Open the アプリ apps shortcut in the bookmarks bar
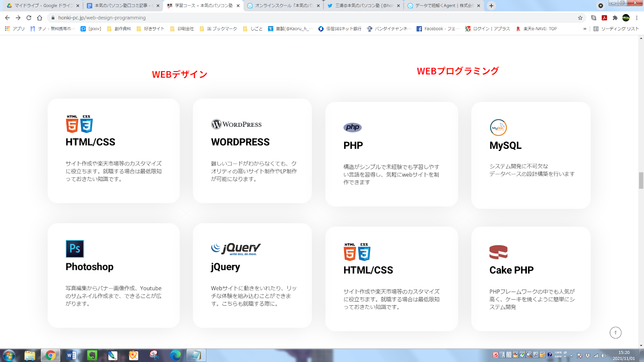Screen dimensions: 644x362 (14, 29)
